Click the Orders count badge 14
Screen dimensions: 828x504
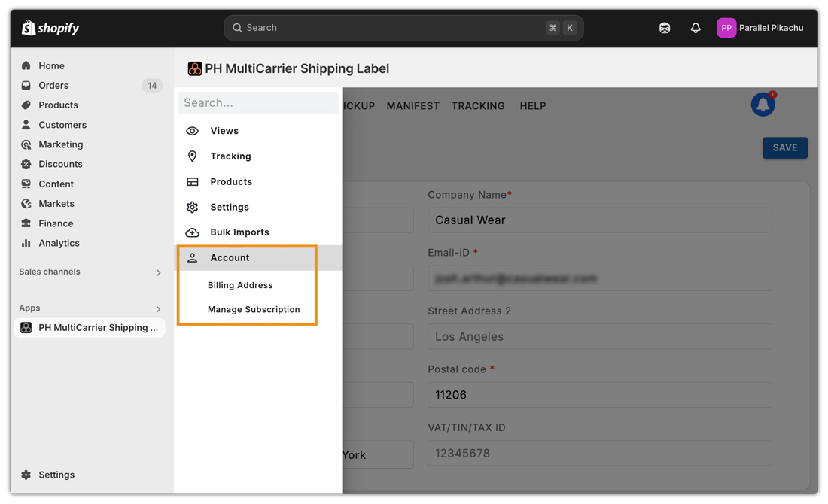pos(152,86)
